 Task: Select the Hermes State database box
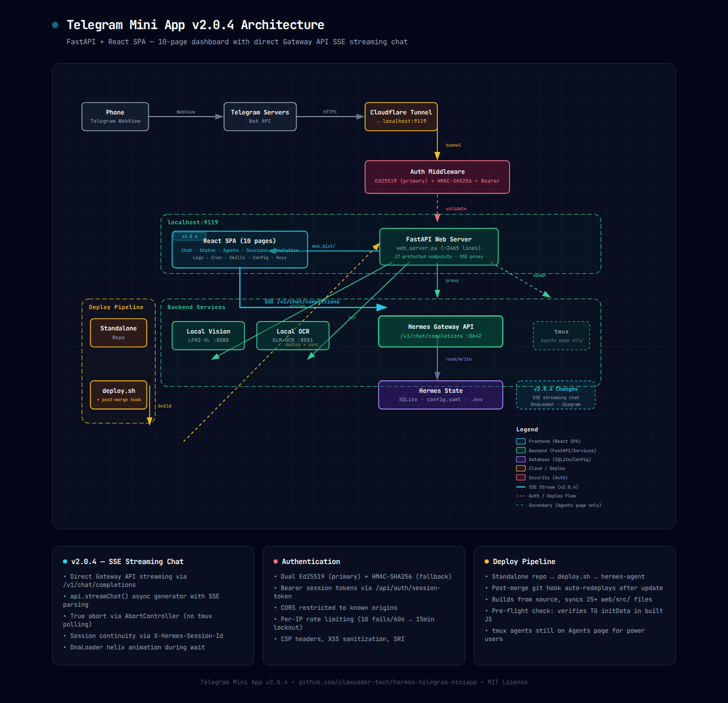(440, 395)
